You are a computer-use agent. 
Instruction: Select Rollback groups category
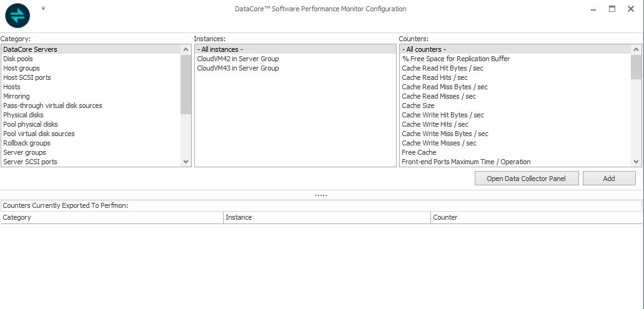pos(26,143)
